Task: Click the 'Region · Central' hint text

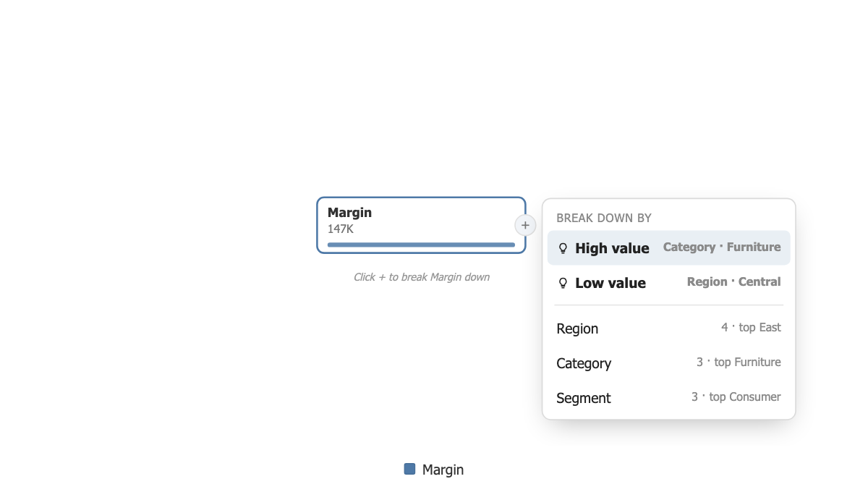Action: [x=734, y=282]
